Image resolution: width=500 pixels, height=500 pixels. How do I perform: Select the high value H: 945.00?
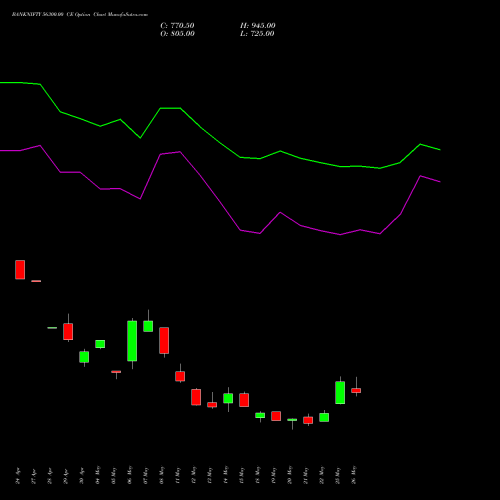pos(258,26)
